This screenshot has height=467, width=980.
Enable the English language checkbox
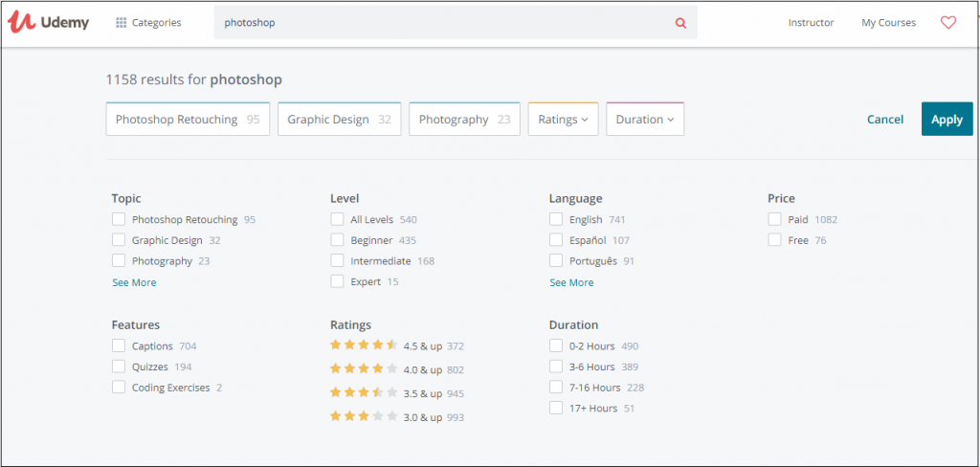tap(556, 219)
